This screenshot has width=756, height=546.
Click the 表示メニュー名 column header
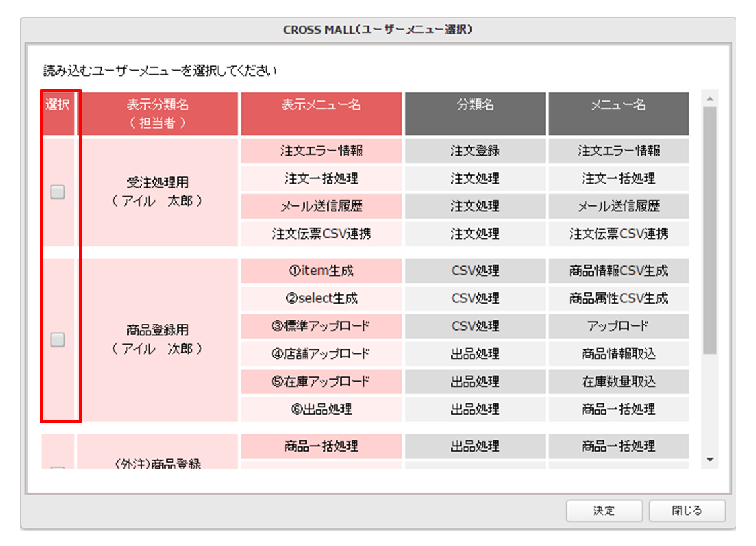(x=321, y=114)
